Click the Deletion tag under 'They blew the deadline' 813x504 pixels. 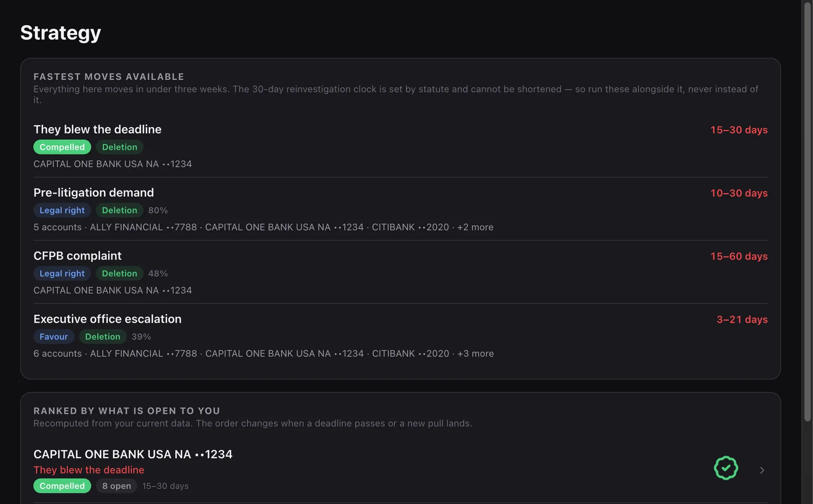(x=119, y=147)
